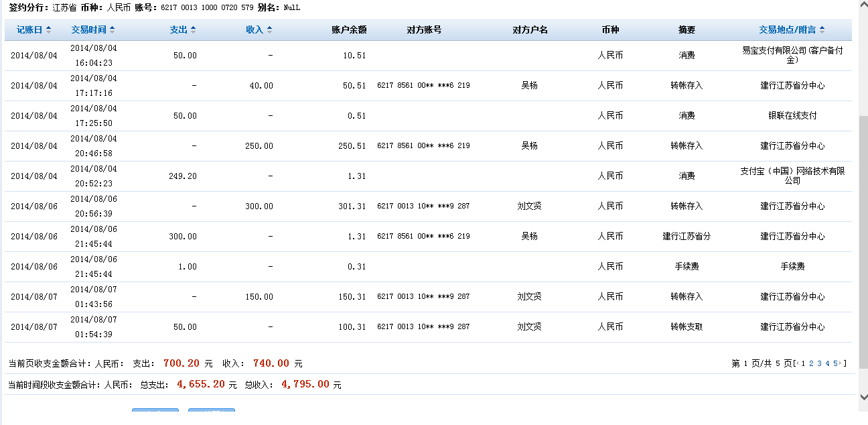The width and height of the screenshot is (868, 425).
Task: Click the sort arrows beside 收入
Action: pos(269,30)
